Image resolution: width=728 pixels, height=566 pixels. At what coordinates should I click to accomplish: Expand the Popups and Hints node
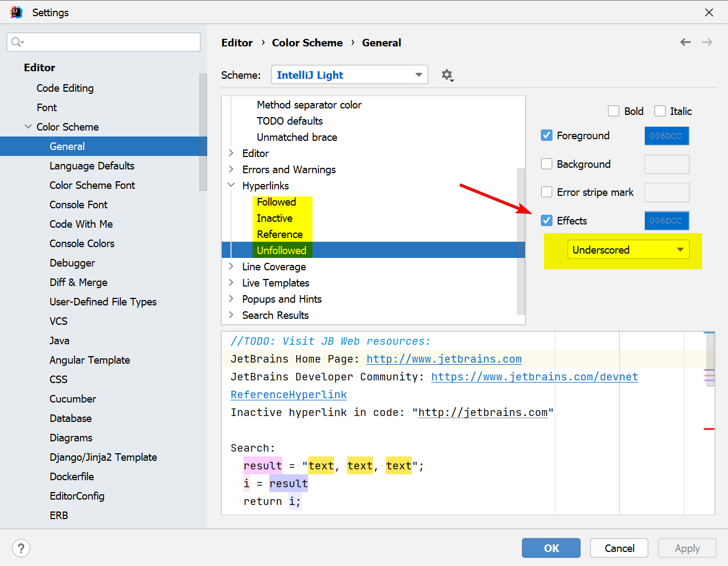point(232,299)
